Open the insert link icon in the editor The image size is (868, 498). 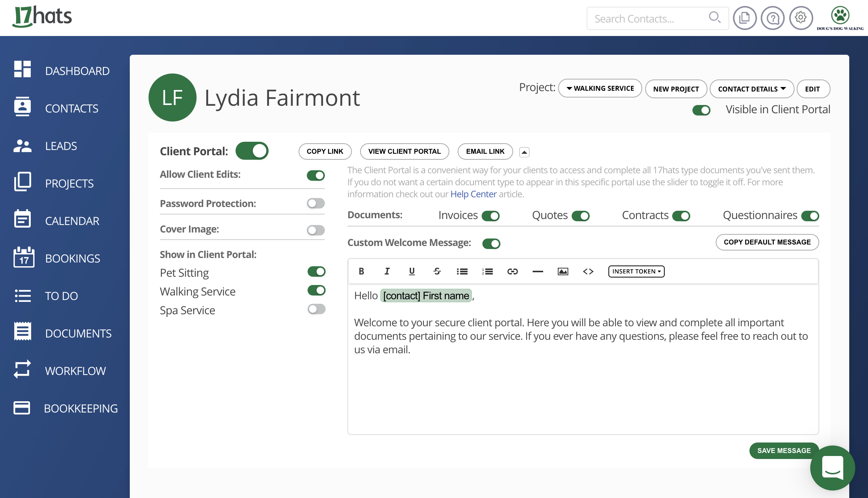512,271
